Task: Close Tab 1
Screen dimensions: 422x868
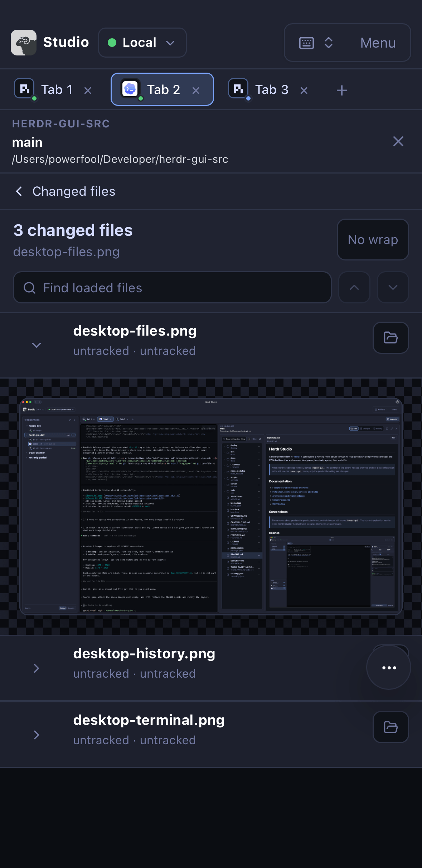Action: click(x=88, y=91)
